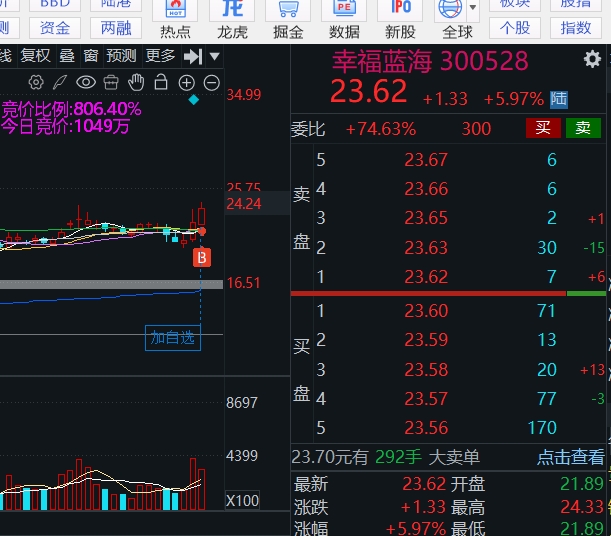Click the green 卖 sell button
The image size is (611, 536).
(583, 128)
